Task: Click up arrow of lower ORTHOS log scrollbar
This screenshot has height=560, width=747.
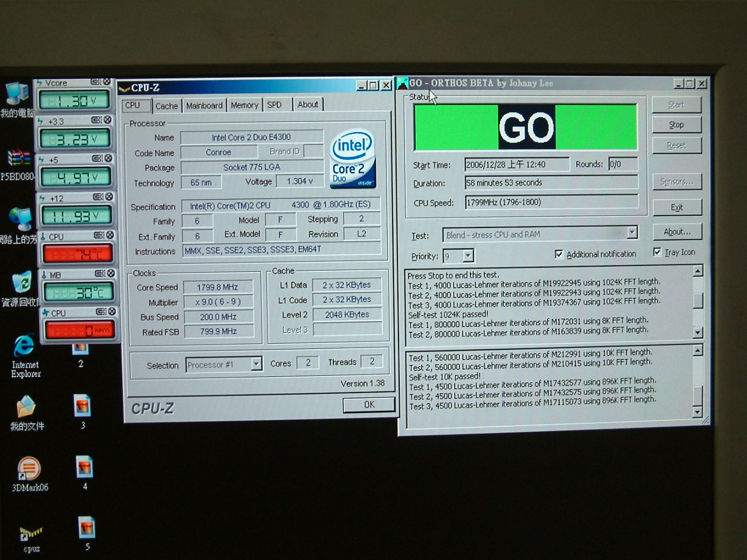Action: coord(697,351)
